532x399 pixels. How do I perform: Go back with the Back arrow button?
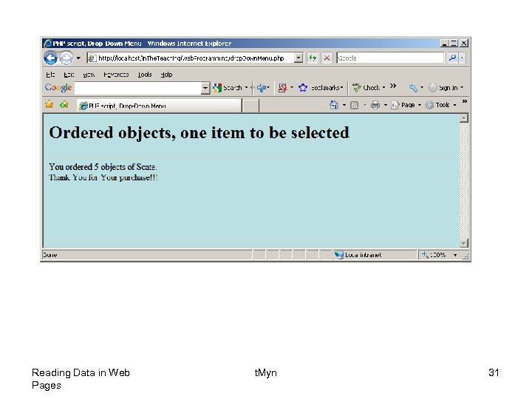click(x=50, y=58)
